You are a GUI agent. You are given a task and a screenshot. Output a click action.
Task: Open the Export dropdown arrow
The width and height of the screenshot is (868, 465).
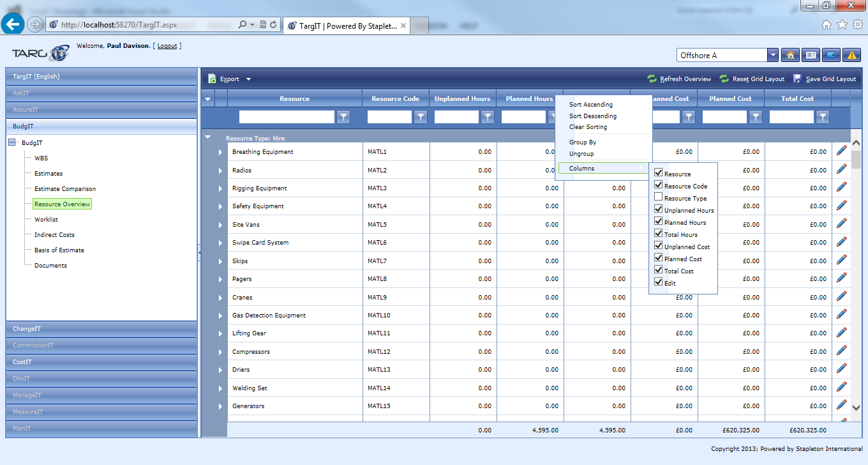(248, 79)
